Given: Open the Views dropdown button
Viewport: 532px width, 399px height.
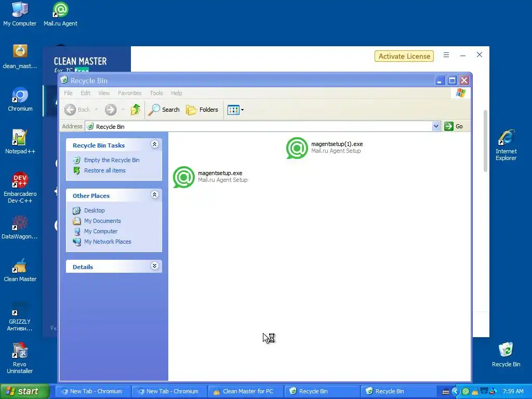Looking at the screenshot, I should click(235, 110).
